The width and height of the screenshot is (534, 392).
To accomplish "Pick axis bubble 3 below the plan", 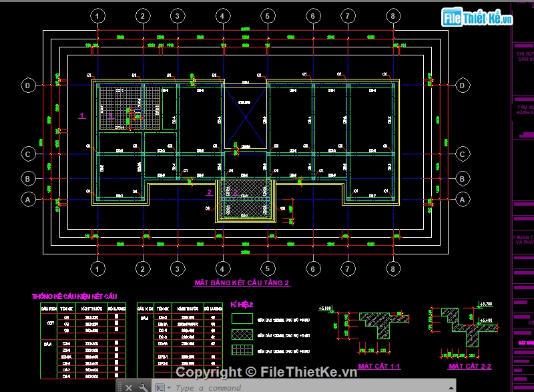I will click(178, 269).
